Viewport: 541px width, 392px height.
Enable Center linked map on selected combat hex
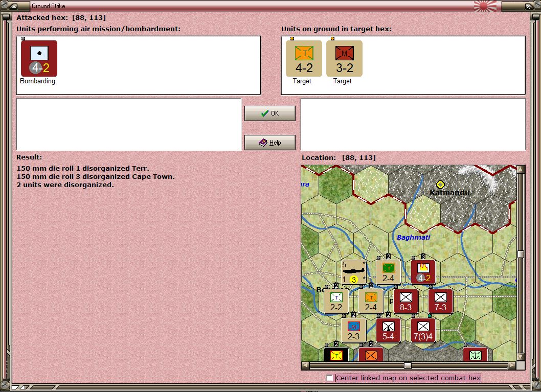click(x=329, y=378)
